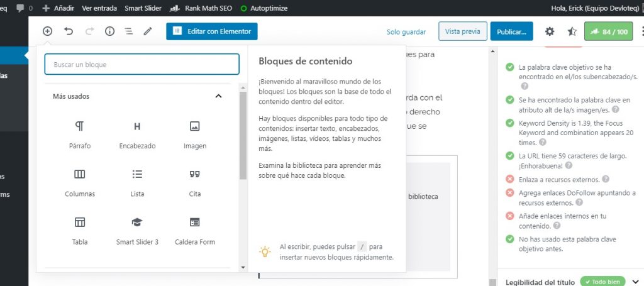The width and height of the screenshot is (644, 286).
Task: Click the pencil tools icon
Action: [x=148, y=31]
